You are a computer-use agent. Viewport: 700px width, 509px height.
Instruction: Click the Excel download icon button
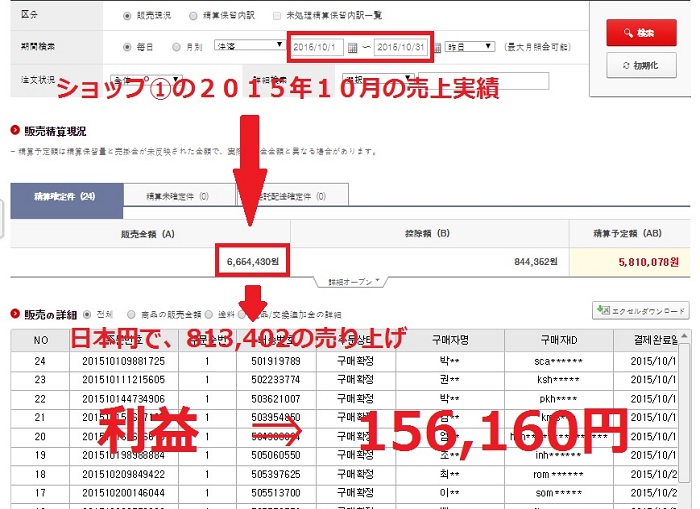[641, 312]
